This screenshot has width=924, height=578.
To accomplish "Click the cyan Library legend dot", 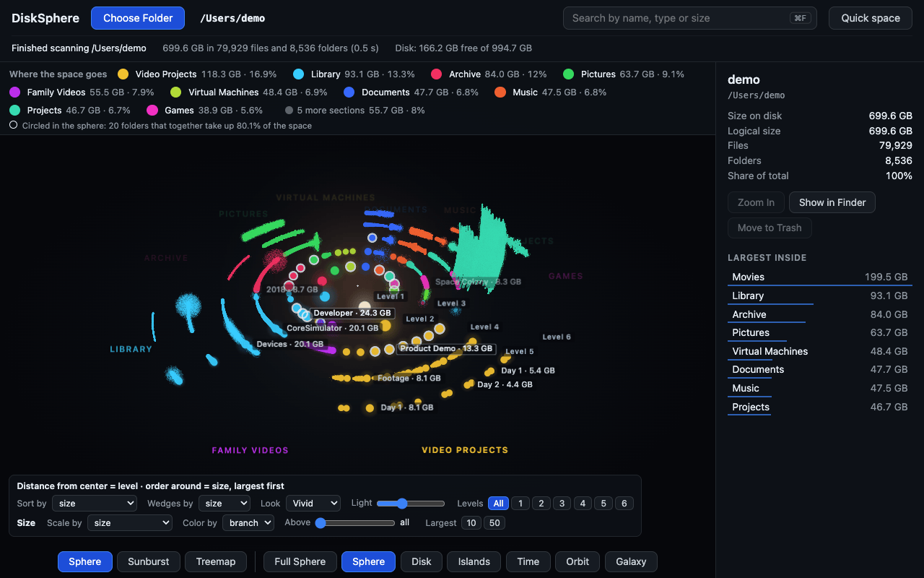I will point(299,74).
